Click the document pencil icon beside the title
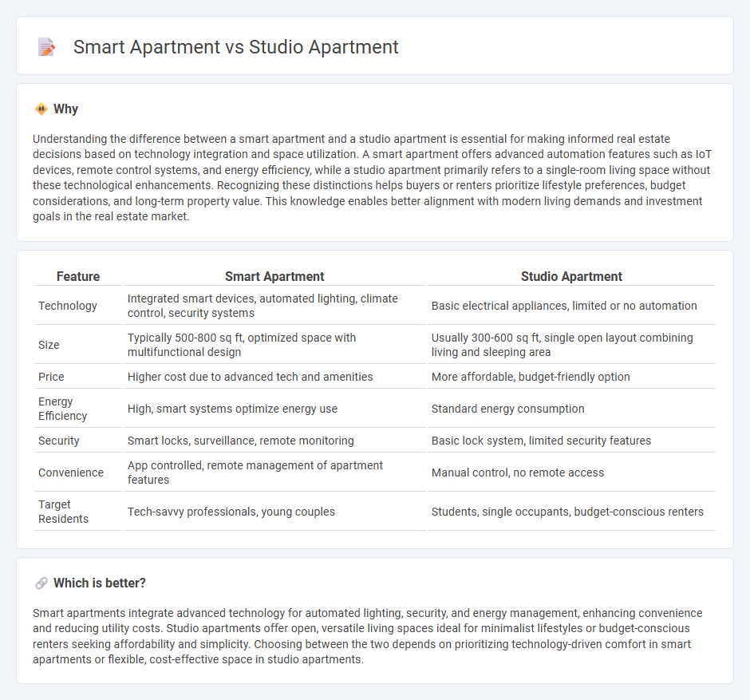 [x=46, y=47]
